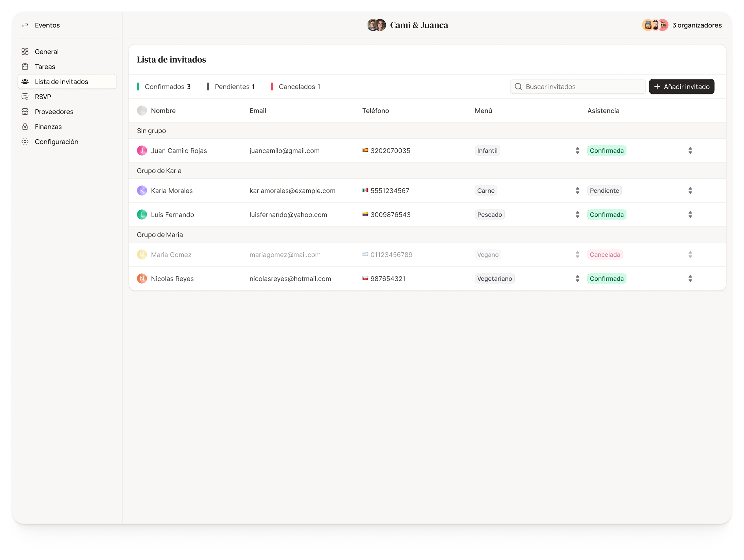Viewport: 744px width, 560px height.
Task: Open attendance dropdown for Nicolas Reyes
Action: pos(690,278)
